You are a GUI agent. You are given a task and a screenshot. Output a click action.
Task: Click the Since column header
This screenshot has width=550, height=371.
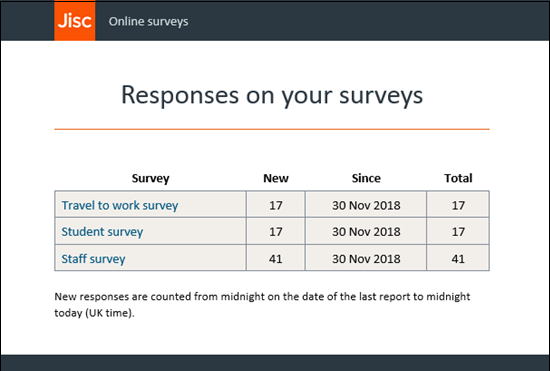366,178
